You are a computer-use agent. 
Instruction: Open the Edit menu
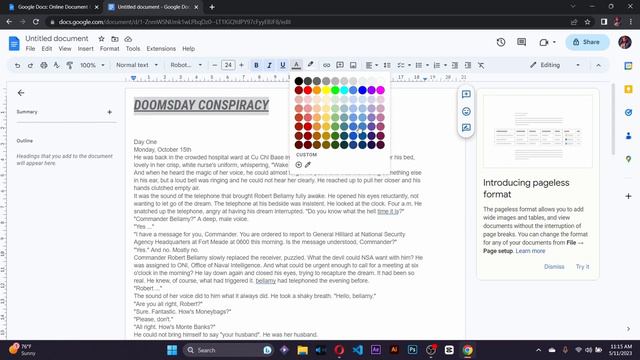[x=47, y=49]
